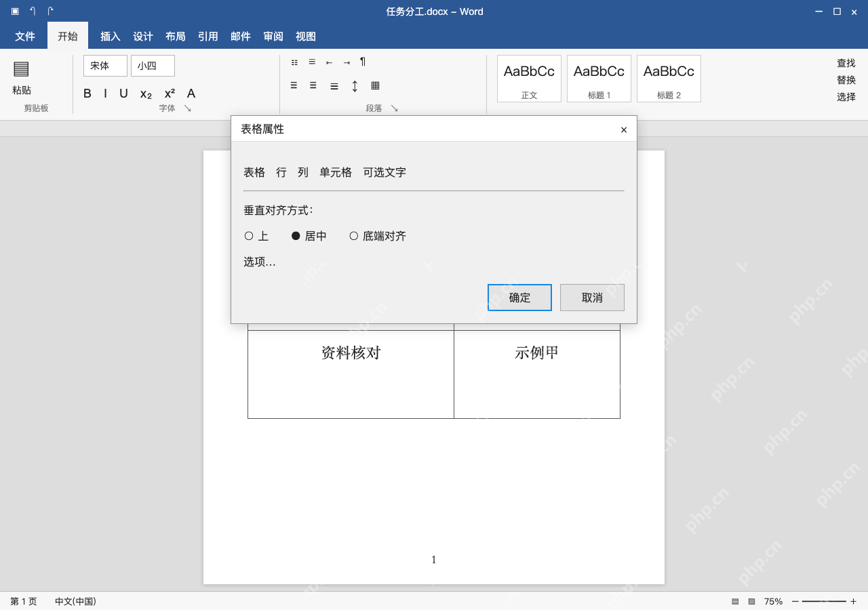Switch to the 单元格 tab in dialog

[x=336, y=172]
